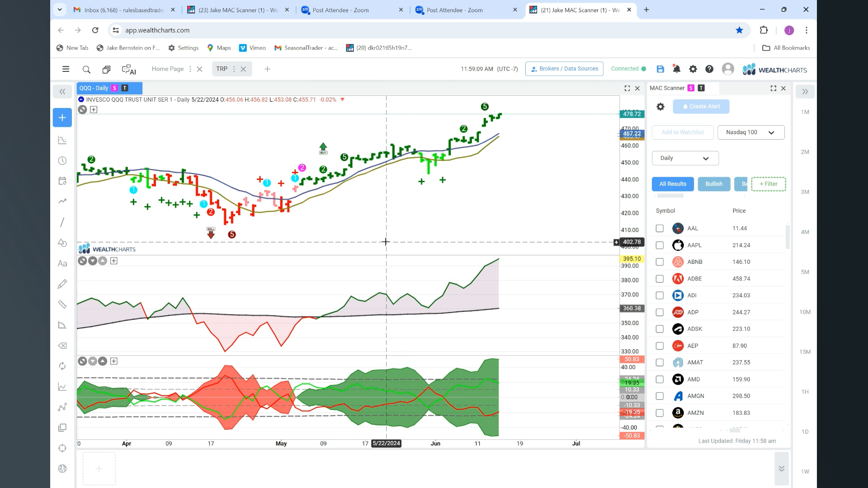Image resolution: width=868 pixels, height=488 pixels.
Task: Expand the right sidebar double chevron
Action: 805,92
